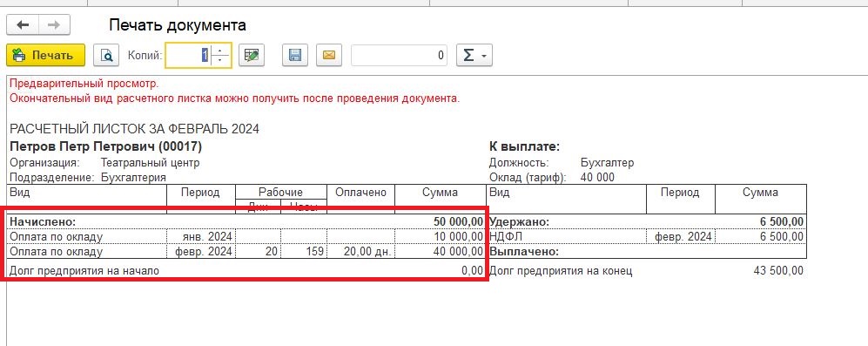Save document with the floppy disk icon
This screenshot has height=346, width=868.
(x=294, y=56)
